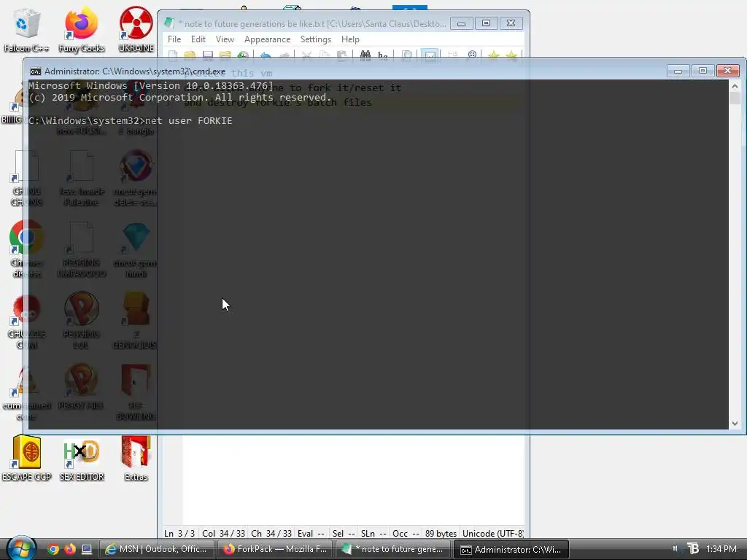
Task: Toggle the Word wrap toolbar button in Notepad window
Action: [x=430, y=55]
